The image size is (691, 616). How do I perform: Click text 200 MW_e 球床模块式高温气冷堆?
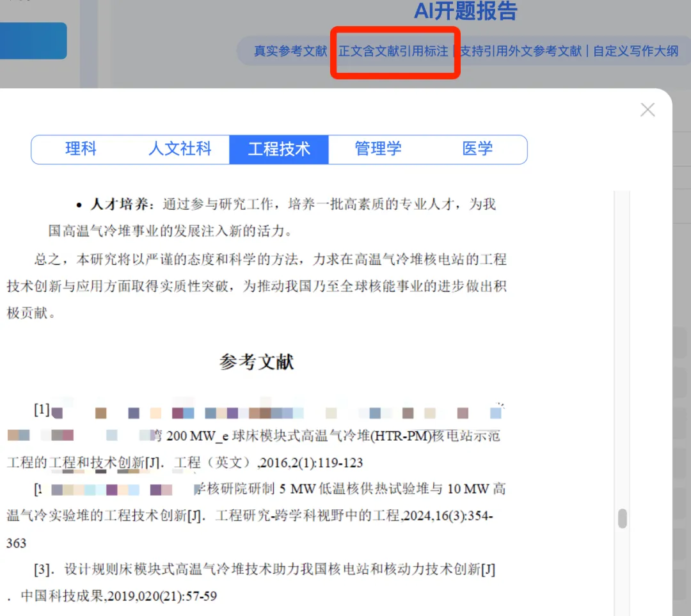268,436
